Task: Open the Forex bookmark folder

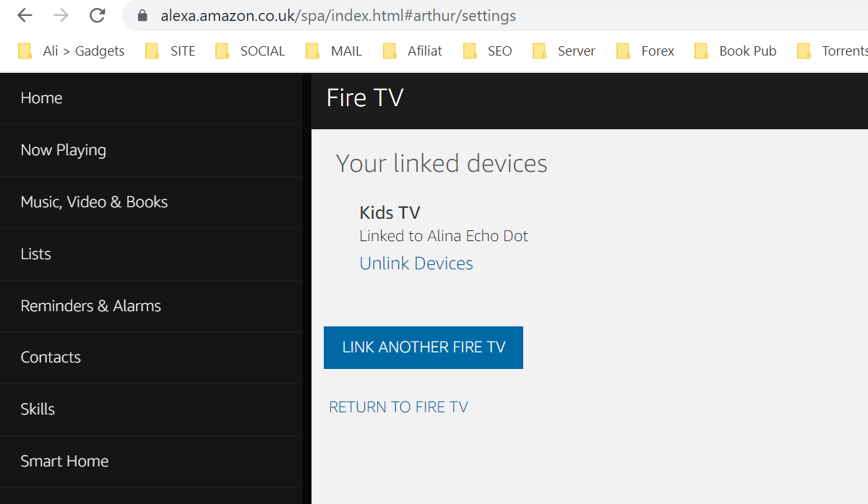Action: 645,51
